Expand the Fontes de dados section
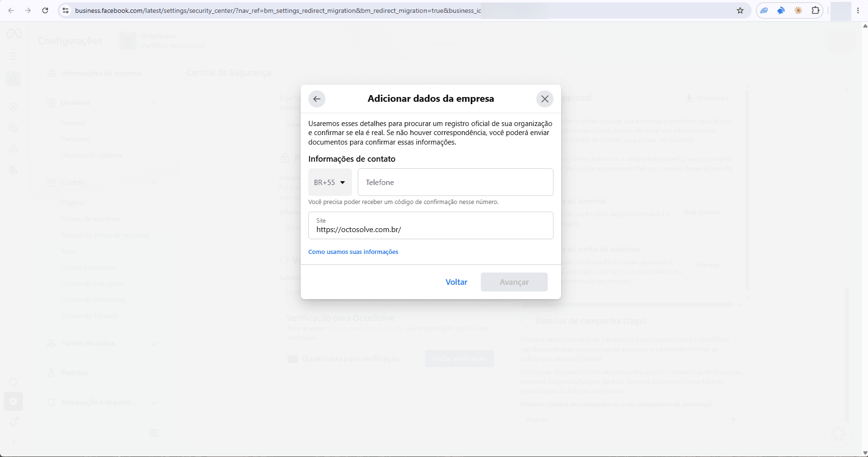The width and height of the screenshot is (868, 457). 153,343
